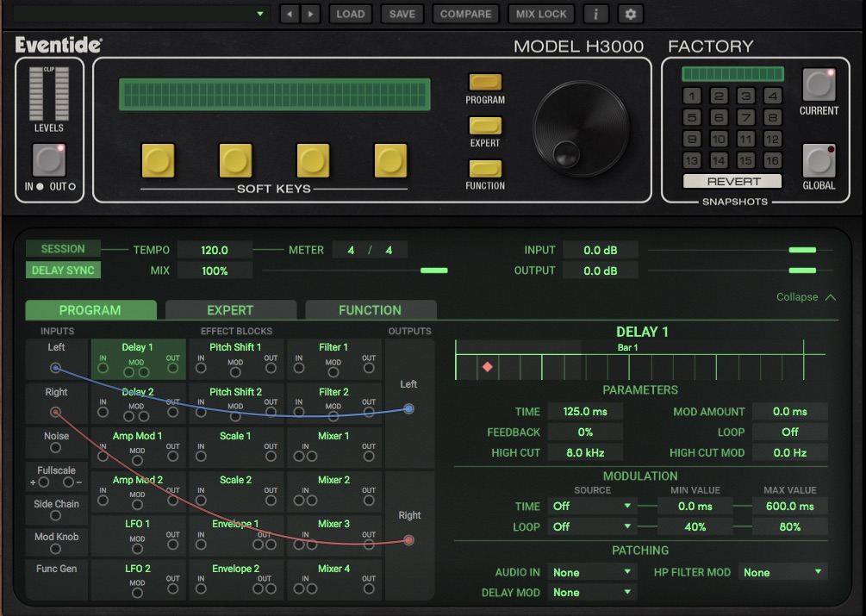This screenshot has width=866, height=616.
Task: Click the Left output jack
Action: (x=408, y=409)
